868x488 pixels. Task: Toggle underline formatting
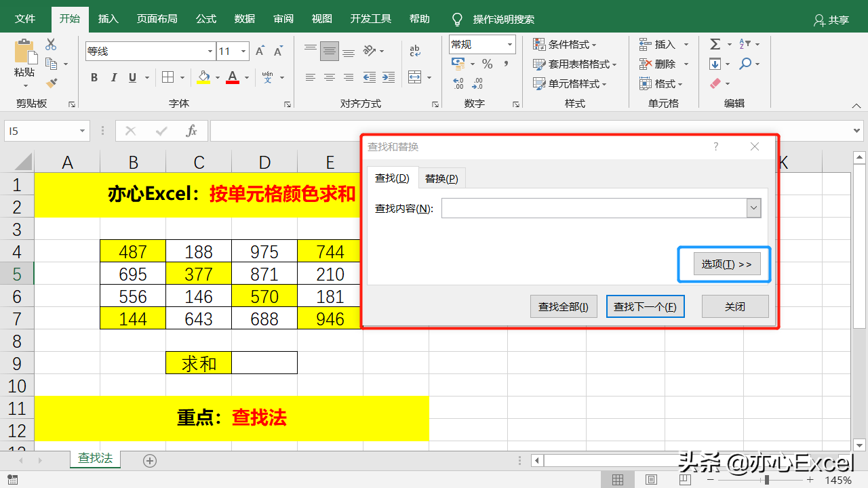(133, 77)
